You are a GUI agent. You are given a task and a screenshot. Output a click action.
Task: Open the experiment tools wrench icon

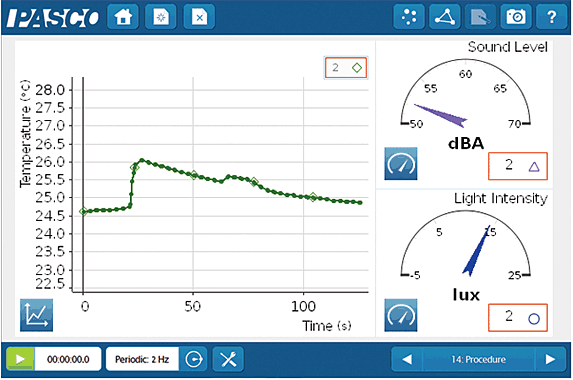point(228,359)
